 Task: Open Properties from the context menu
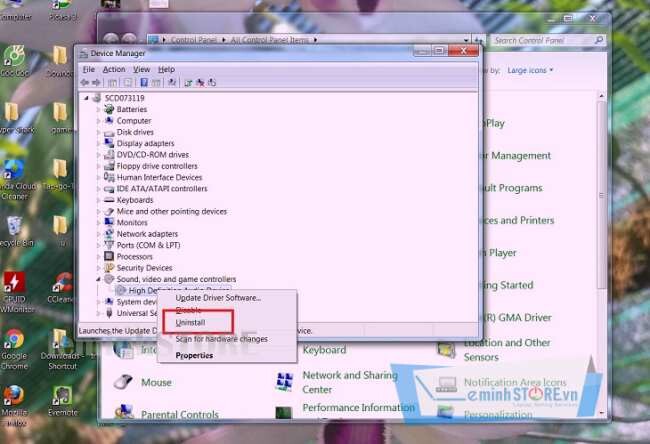(194, 355)
